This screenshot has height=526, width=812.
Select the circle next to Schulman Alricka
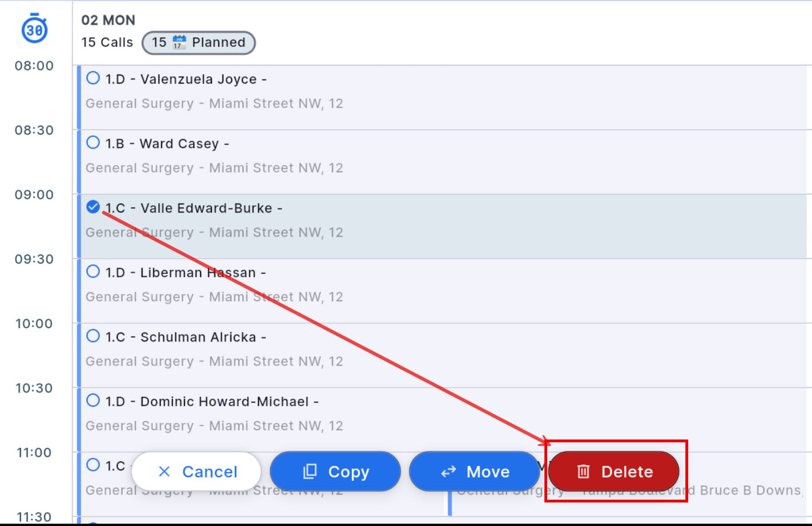[92, 336]
